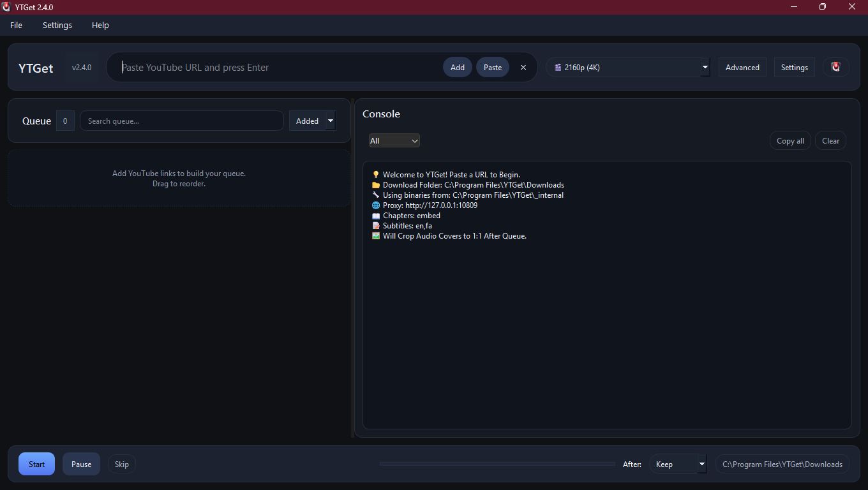Clear the console output
The width and height of the screenshot is (868, 490).
(830, 140)
